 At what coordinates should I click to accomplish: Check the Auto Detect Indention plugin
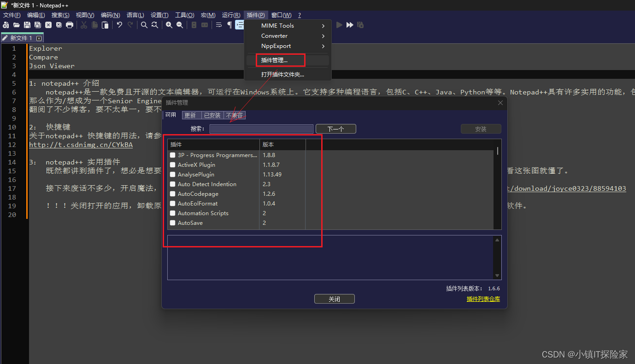pos(173,184)
